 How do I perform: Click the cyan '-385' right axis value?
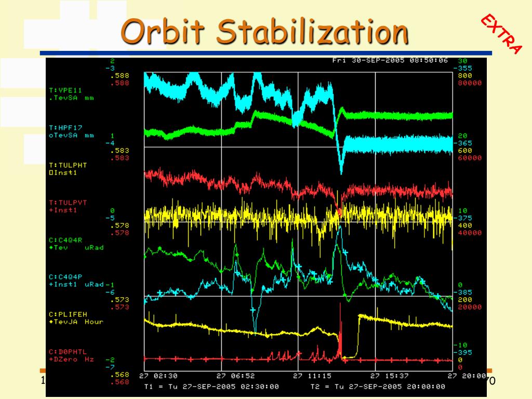pos(462,292)
